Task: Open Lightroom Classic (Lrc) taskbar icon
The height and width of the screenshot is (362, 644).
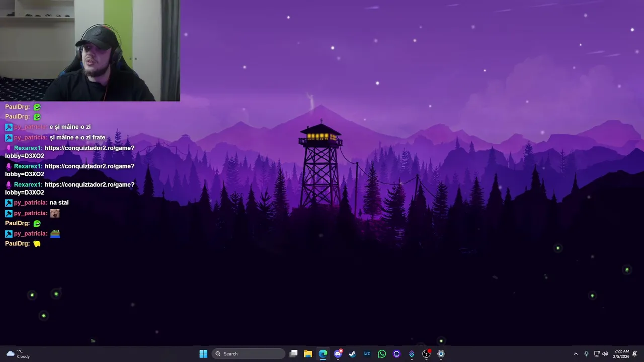Action: [367, 354]
